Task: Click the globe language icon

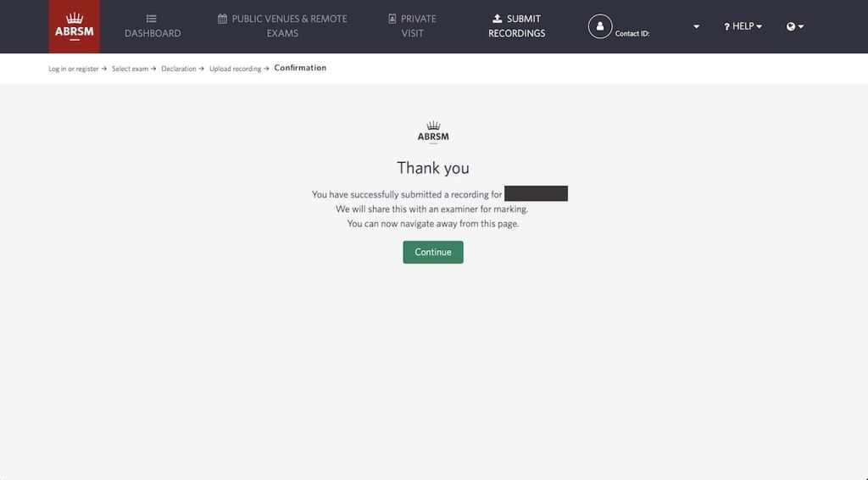Action: coord(791,26)
